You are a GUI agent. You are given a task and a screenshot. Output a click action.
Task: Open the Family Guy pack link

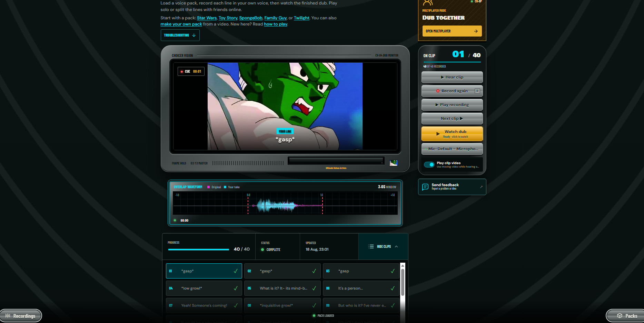tap(275, 18)
